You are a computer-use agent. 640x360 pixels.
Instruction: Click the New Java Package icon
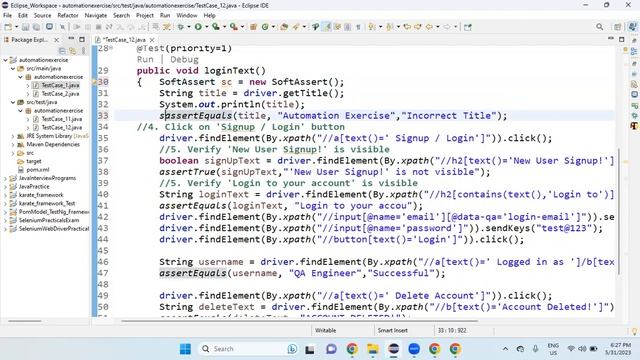point(253,27)
